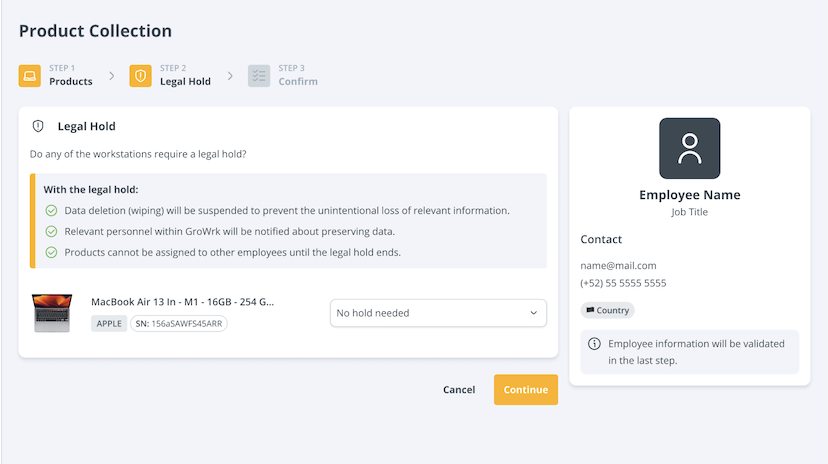Viewport: 828px width, 464px height.
Task: Click the checkmark beside products cannot be assigned
Action: [51, 253]
